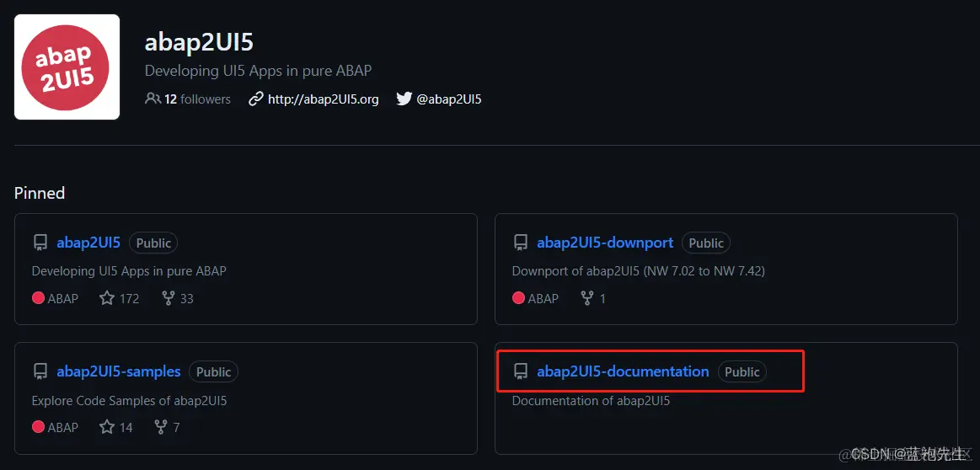
Task: Open the abap2UI5-samples repository
Action: pyautogui.click(x=119, y=371)
